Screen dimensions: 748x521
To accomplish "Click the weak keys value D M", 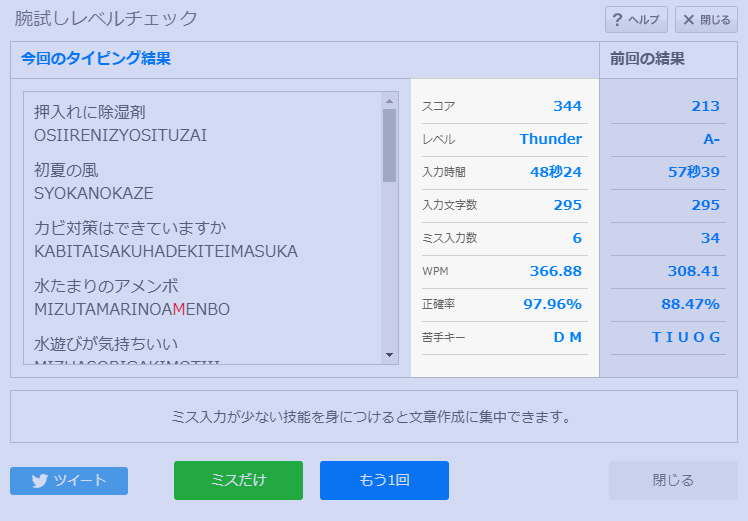I will [x=567, y=337].
